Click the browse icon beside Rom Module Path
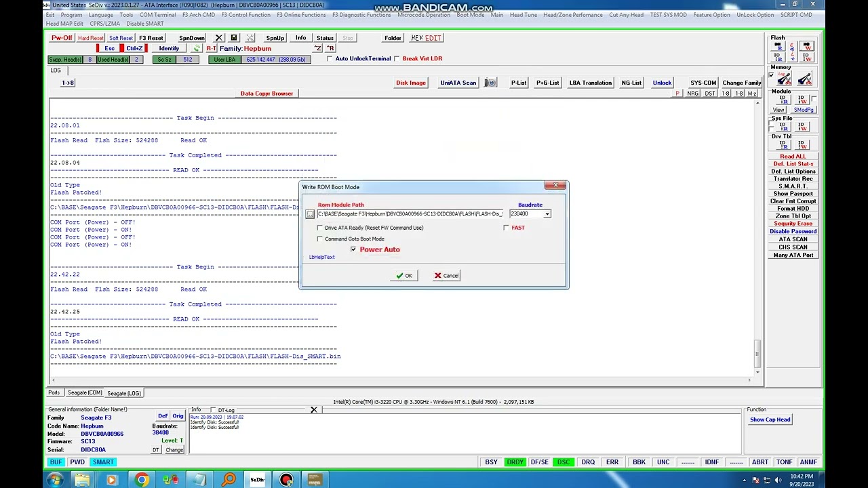 coord(310,214)
